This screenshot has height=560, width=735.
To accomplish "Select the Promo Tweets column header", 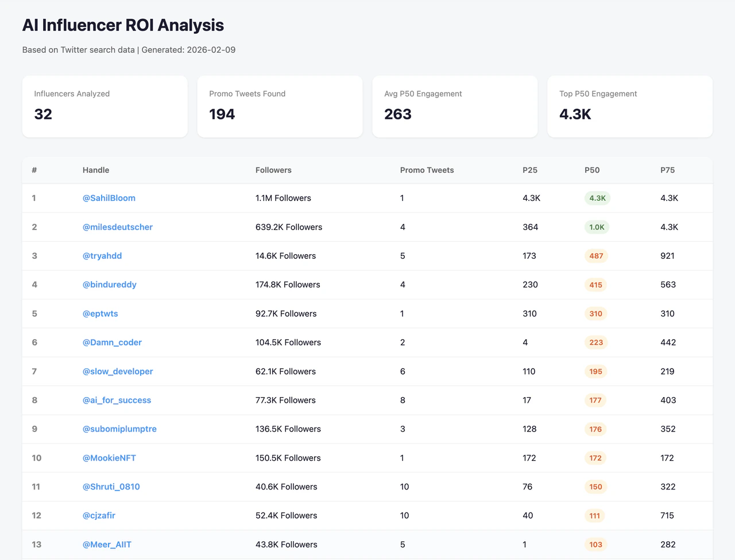I will tap(427, 170).
